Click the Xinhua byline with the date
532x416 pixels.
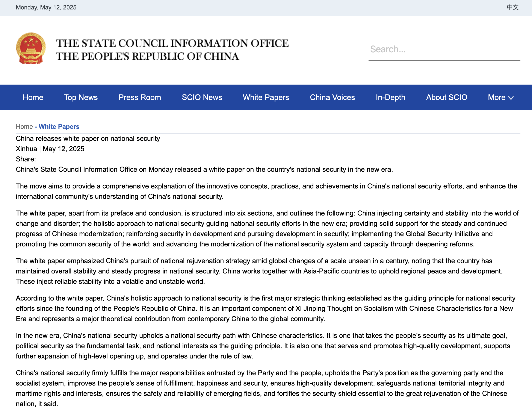click(50, 149)
